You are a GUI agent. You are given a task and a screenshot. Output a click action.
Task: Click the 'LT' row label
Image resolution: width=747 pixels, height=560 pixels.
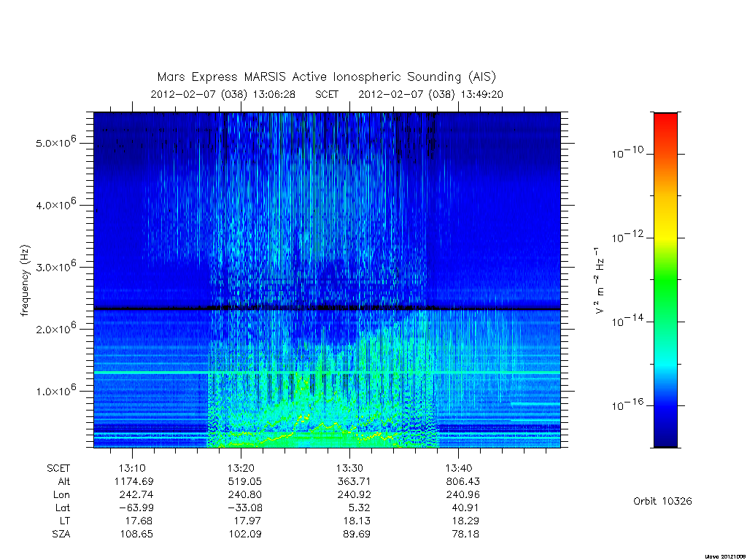pyautogui.click(x=65, y=521)
